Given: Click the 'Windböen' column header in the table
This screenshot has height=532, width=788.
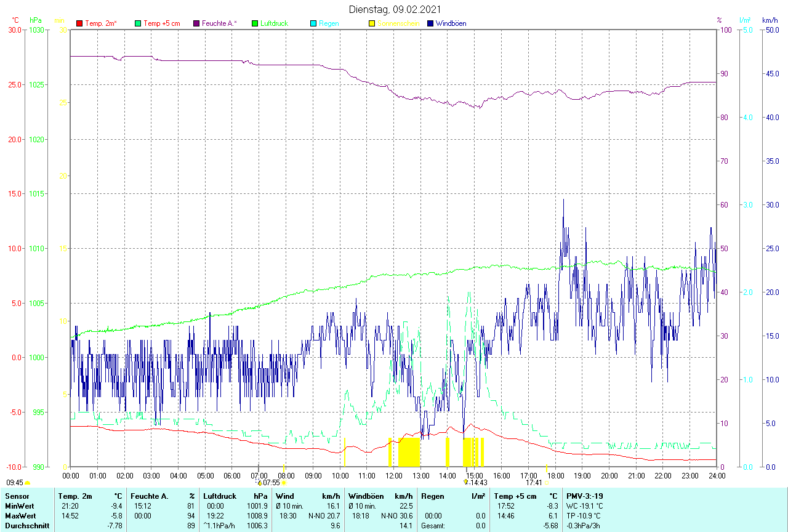Looking at the screenshot, I should coord(366,496).
